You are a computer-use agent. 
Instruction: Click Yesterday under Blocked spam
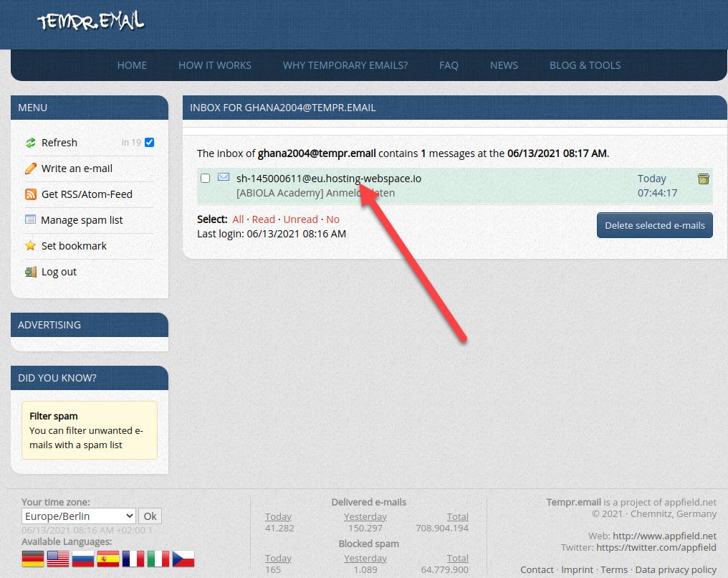click(365, 558)
